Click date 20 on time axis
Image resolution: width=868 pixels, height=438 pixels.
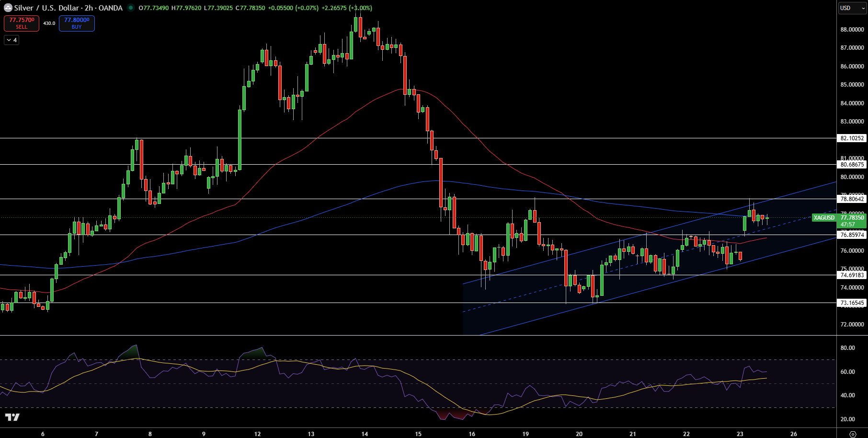tap(579, 434)
